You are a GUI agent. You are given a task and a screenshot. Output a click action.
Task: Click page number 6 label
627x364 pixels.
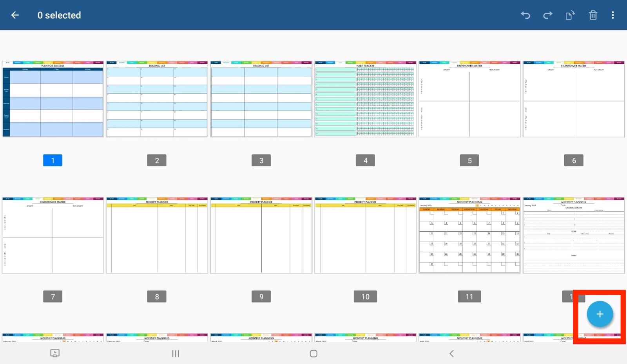(x=574, y=160)
